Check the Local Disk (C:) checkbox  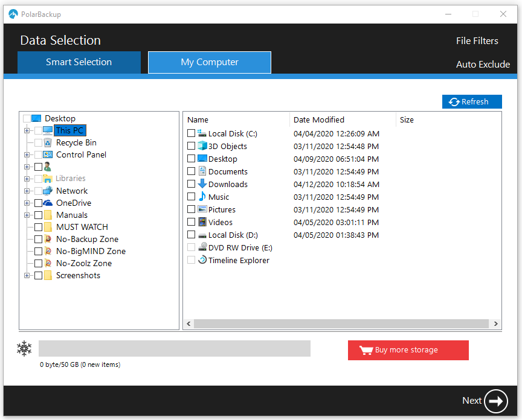191,133
